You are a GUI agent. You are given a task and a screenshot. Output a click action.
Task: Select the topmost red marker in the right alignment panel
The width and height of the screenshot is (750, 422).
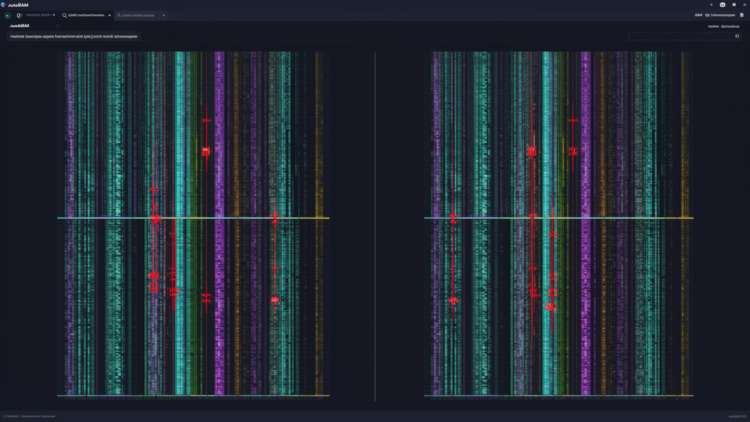[x=573, y=121]
